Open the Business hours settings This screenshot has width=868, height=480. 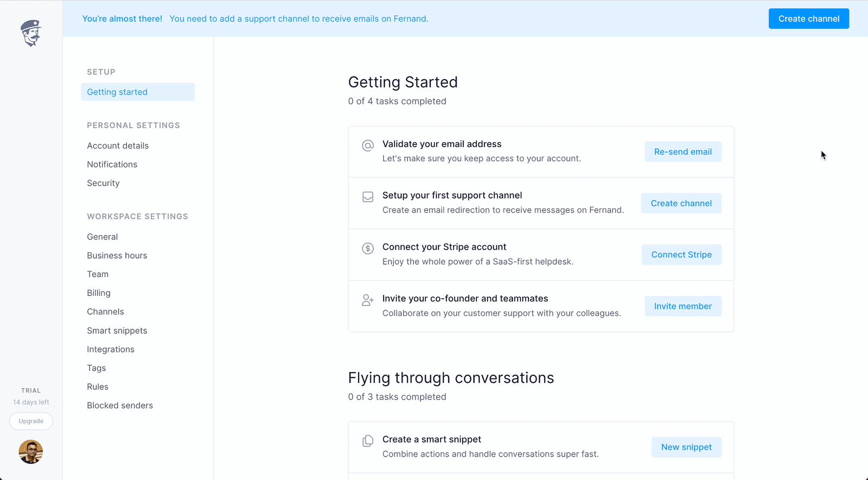pyautogui.click(x=117, y=255)
